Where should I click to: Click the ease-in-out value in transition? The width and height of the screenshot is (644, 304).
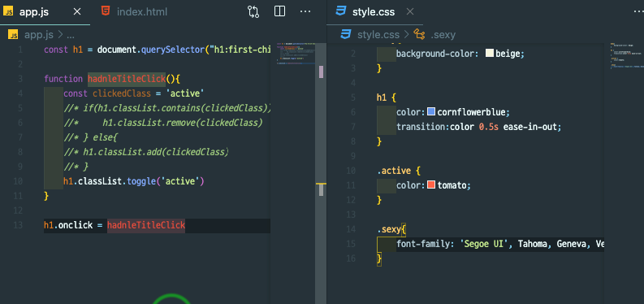pyautogui.click(x=530, y=127)
